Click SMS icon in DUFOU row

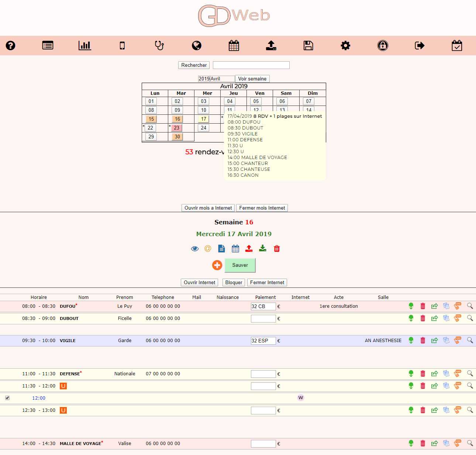[x=458, y=306]
